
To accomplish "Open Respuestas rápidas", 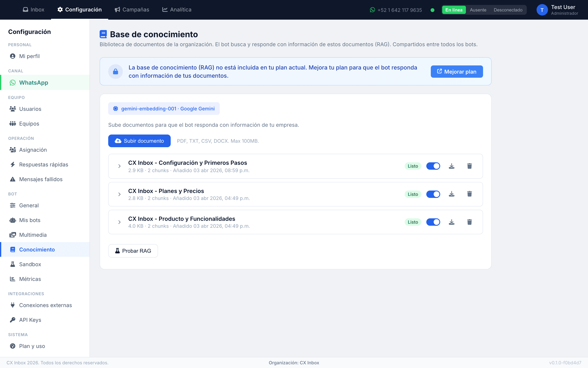I will pyautogui.click(x=45, y=165).
